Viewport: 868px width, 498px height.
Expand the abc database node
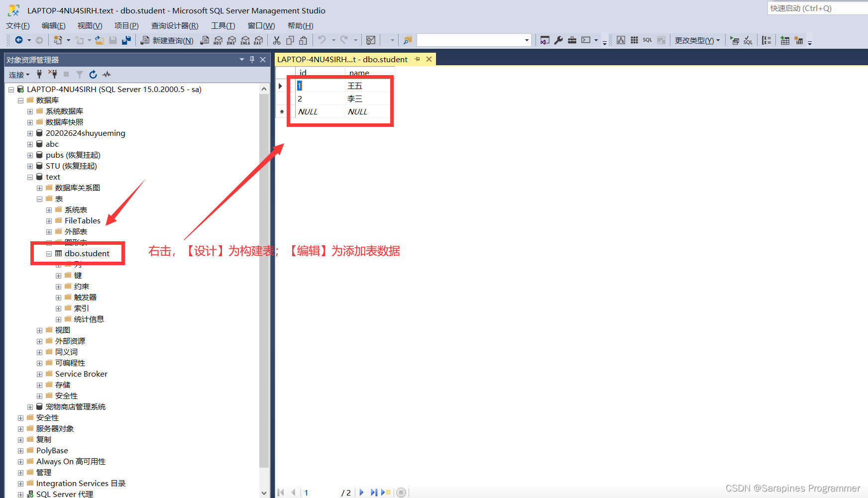tap(30, 144)
